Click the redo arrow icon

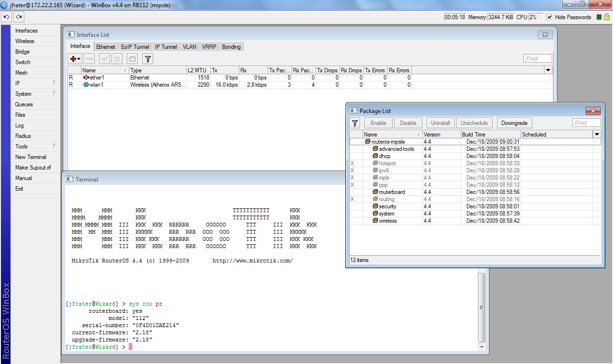(19, 17)
